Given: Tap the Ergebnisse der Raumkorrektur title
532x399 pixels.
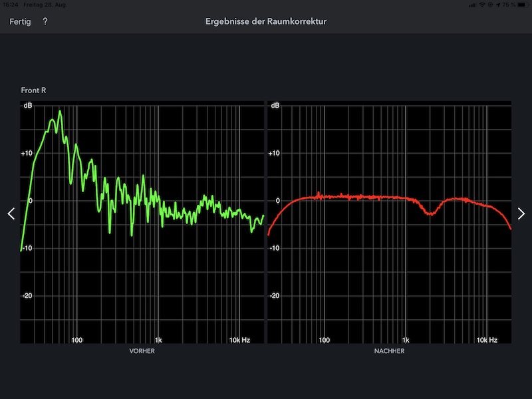Looking at the screenshot, I should [x=266, y=22].
